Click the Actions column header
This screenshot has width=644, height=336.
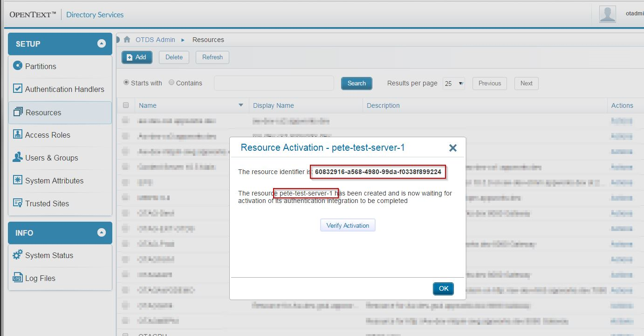click(622, 105)
